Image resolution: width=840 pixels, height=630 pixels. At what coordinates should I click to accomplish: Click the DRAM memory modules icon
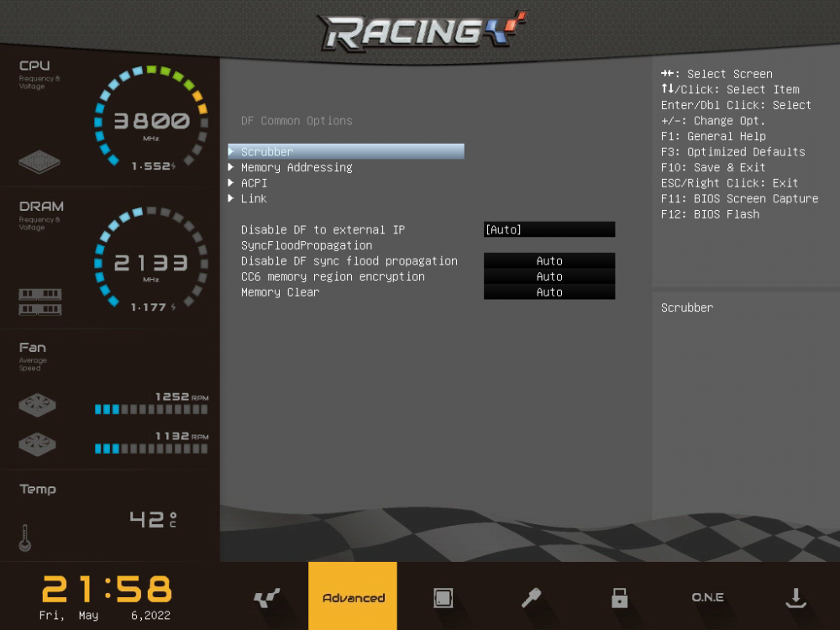(x=40, y=302)
